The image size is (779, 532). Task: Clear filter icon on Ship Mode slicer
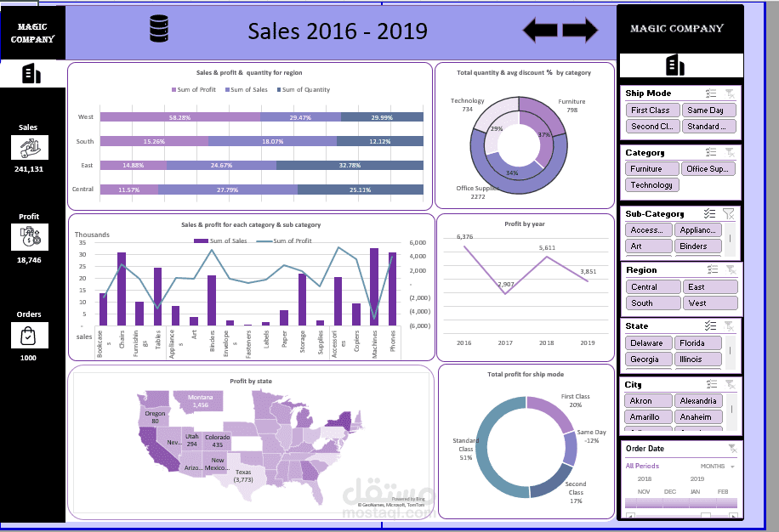(x=730, y=93)
